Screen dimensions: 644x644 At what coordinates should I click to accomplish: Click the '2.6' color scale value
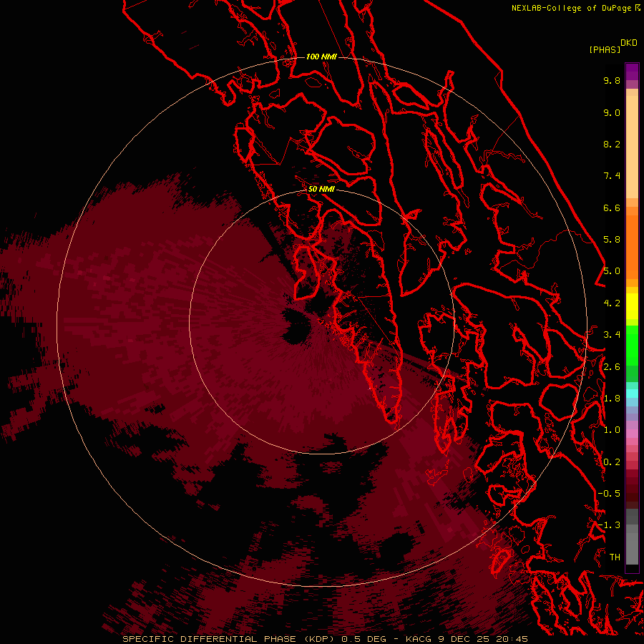click(612, 367)
